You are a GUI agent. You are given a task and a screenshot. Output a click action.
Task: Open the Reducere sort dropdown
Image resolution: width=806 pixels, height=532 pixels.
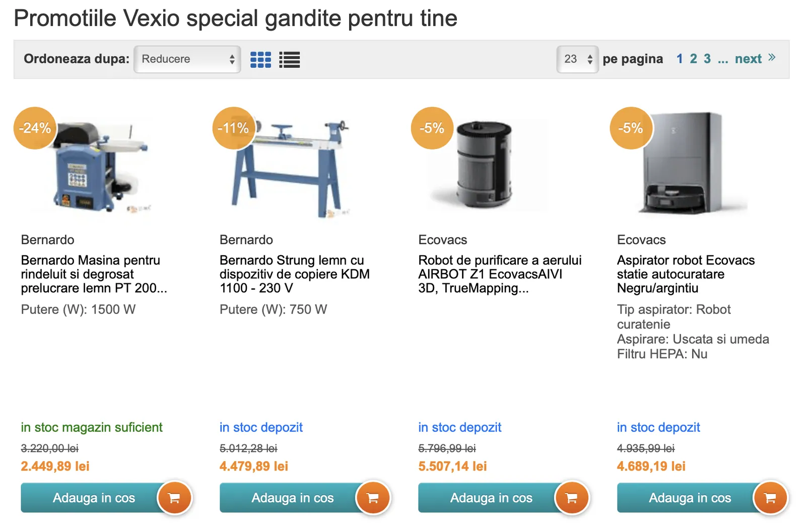(187, 59)
